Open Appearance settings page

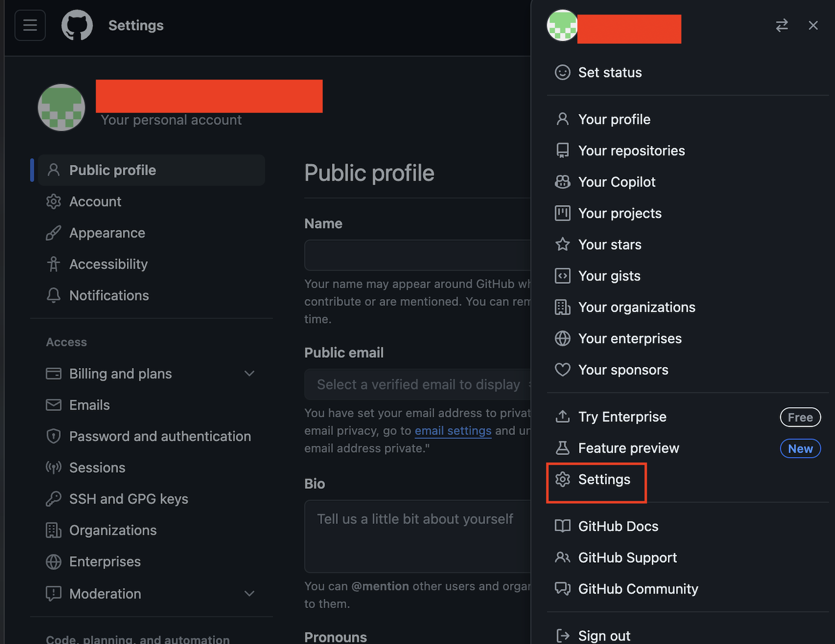[x=151, y=233]
